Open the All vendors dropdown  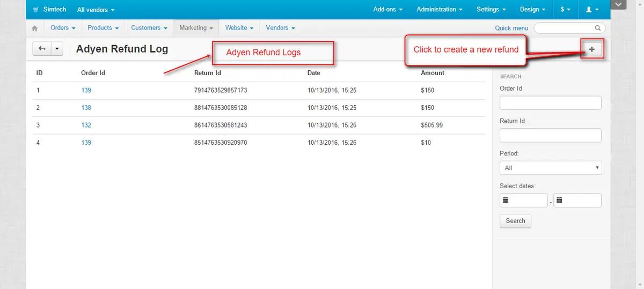[96, 10]
